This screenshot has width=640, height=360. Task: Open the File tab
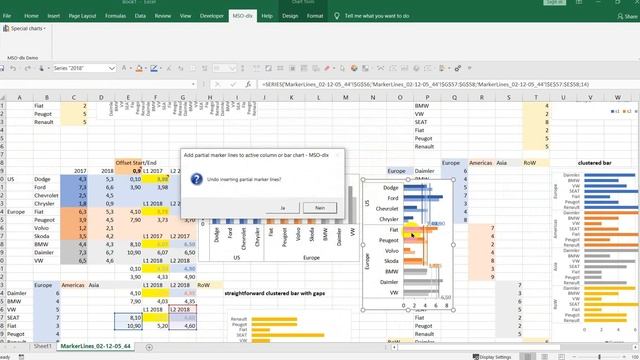tap(7, 16)
